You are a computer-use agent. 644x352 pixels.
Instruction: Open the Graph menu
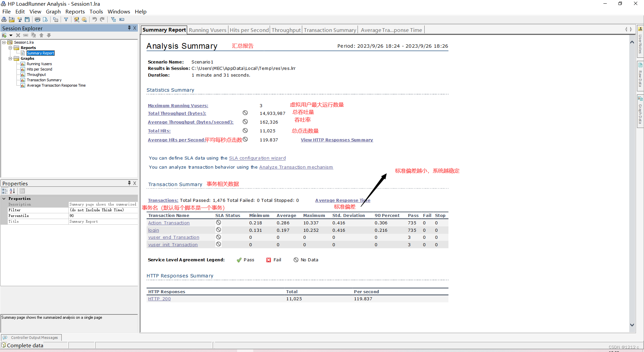(53, 11)
